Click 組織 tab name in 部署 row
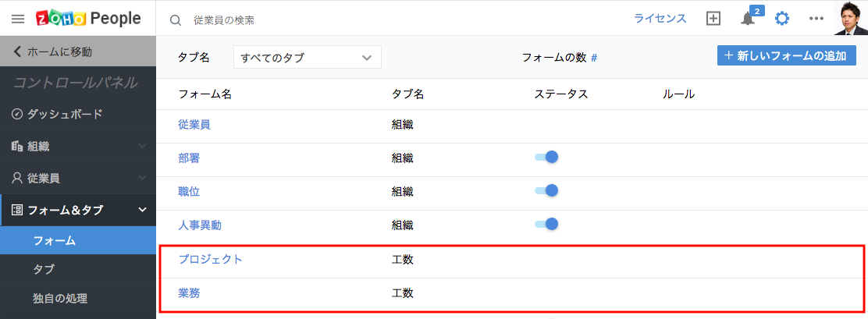The width and height of the screenshot is (868, 319). point(403,158)
